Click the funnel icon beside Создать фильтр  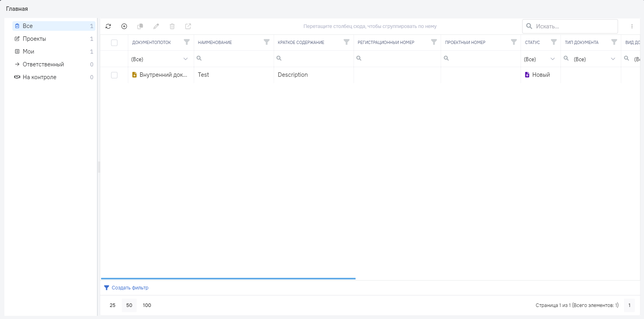pyautogui.click(x=107, y=288)
